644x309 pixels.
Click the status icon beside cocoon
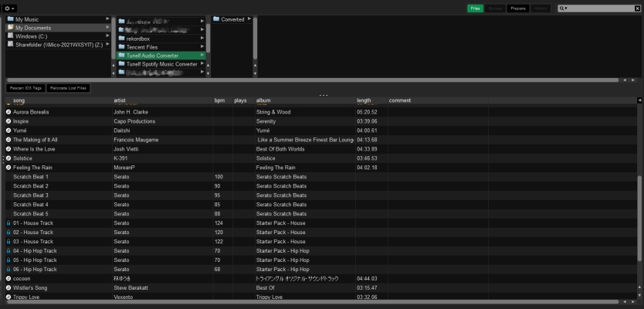click(x=8, y=278)
